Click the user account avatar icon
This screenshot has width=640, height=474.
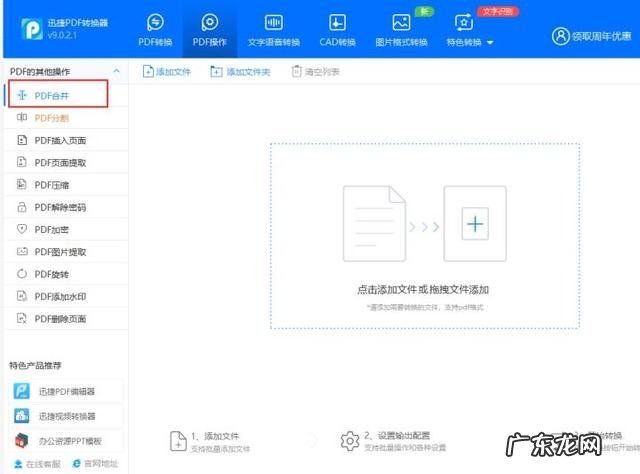560,36
